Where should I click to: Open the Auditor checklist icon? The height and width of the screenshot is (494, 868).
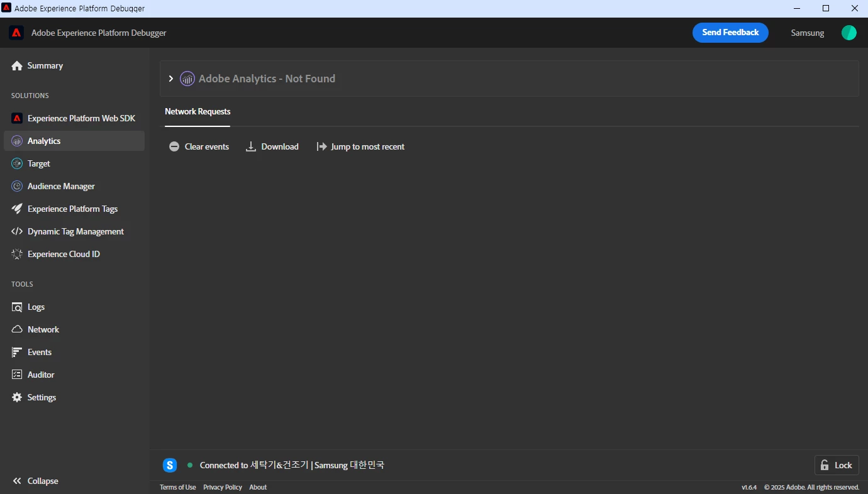(17, 375)
